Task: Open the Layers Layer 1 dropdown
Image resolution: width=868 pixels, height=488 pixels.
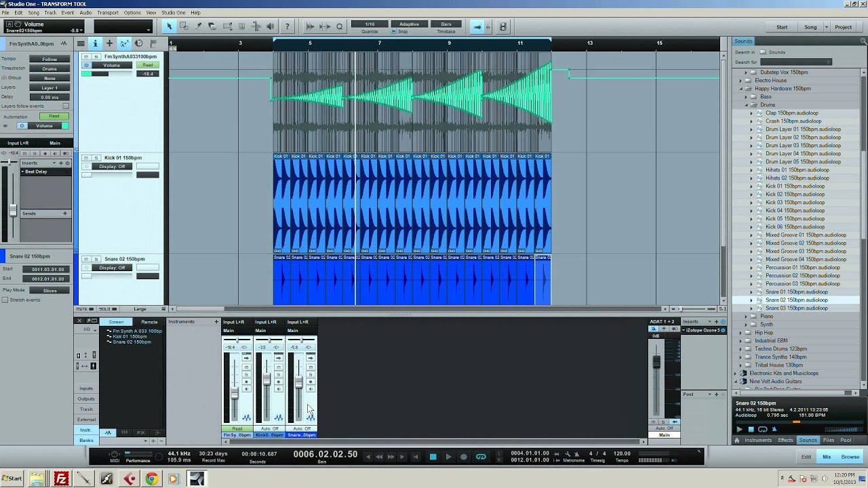Action: (x=50, y=88)
